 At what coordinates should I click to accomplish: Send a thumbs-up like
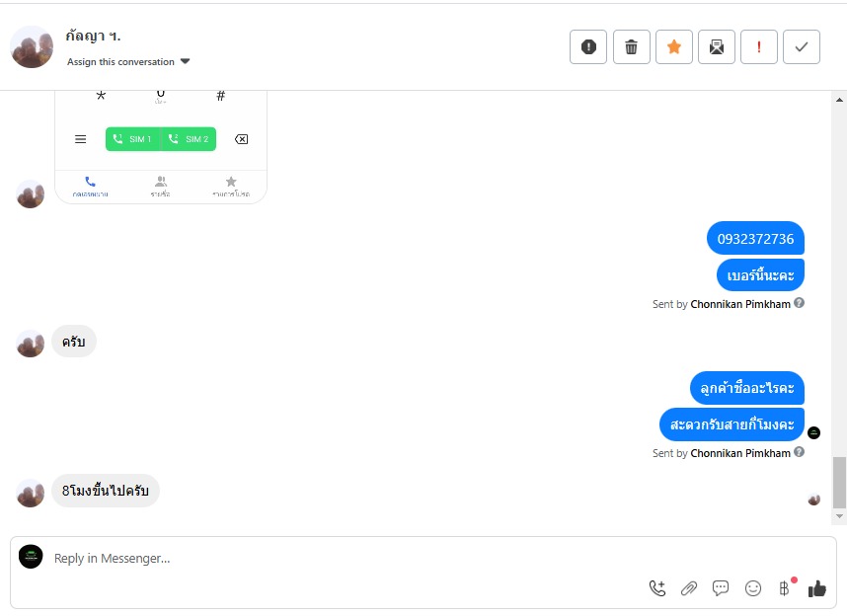[x=816, y=588]
